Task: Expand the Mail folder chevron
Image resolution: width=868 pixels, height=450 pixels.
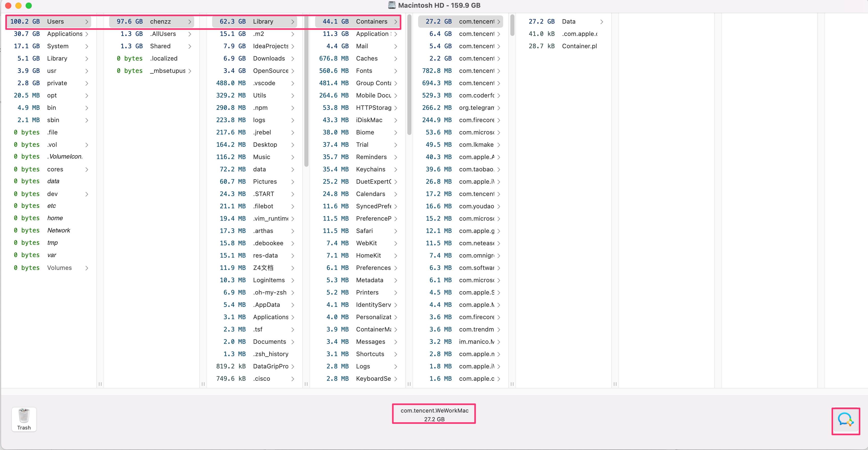Action: (396, 46)
